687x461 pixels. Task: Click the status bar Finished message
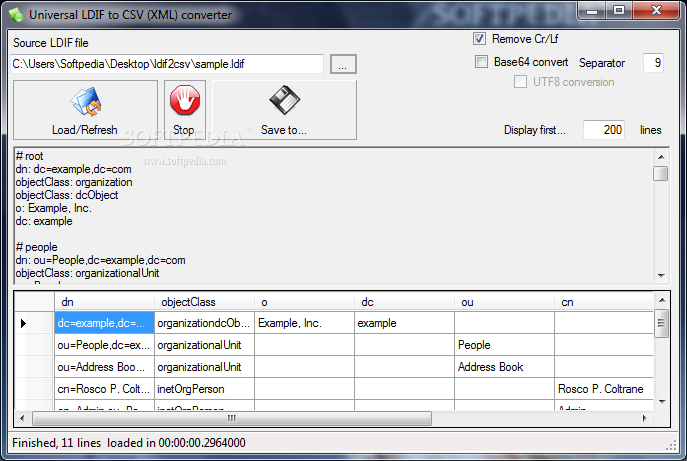129,443
